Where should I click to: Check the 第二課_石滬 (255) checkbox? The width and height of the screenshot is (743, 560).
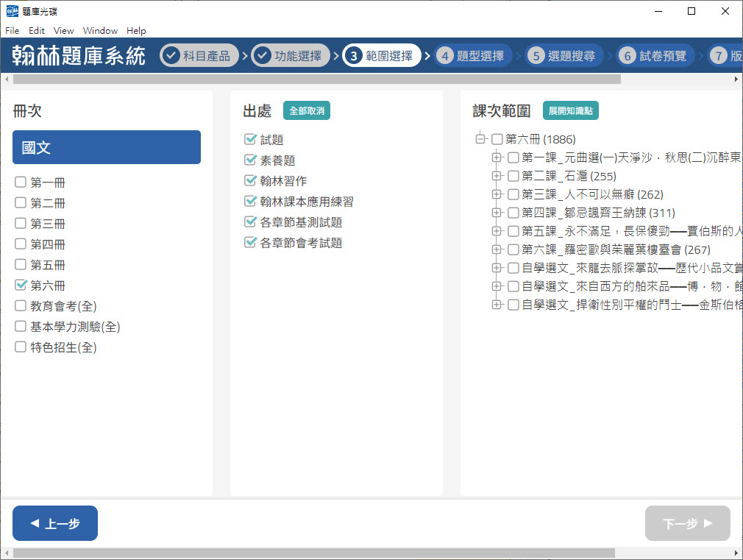pyautogui.click(x=513, y=176)
